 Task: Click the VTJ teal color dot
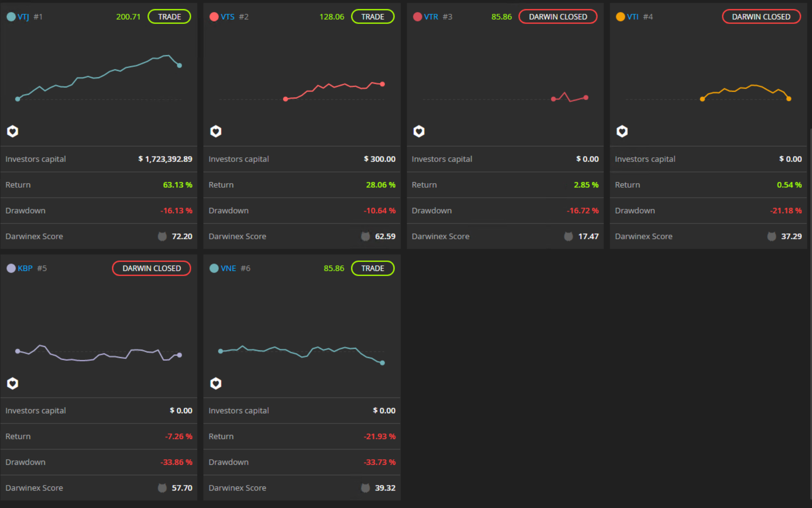pyautogui.click(x=11, y=17)
